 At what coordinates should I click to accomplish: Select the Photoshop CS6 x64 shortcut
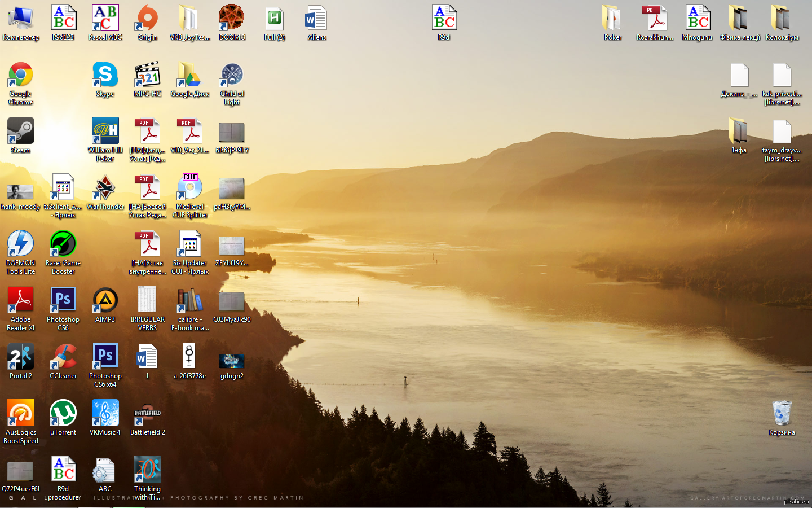pyautogui.click(x=105, y=357)
